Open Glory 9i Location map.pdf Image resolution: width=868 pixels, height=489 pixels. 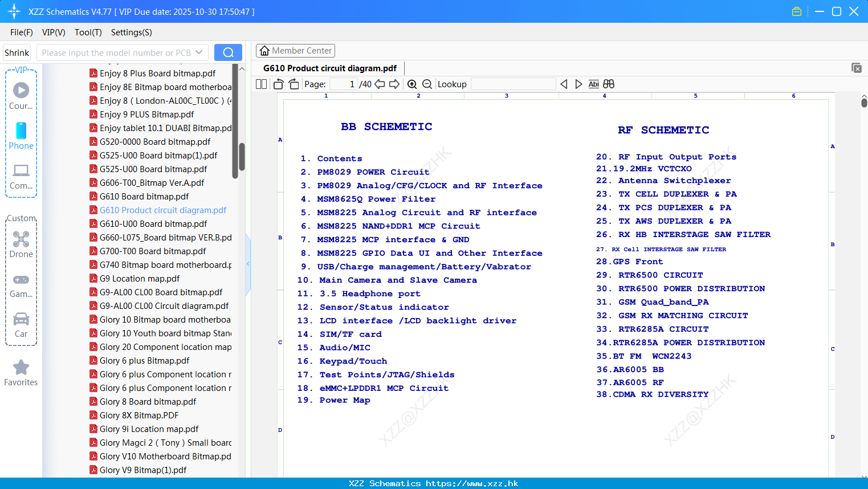pyautogui.click(x=149, y=429)
